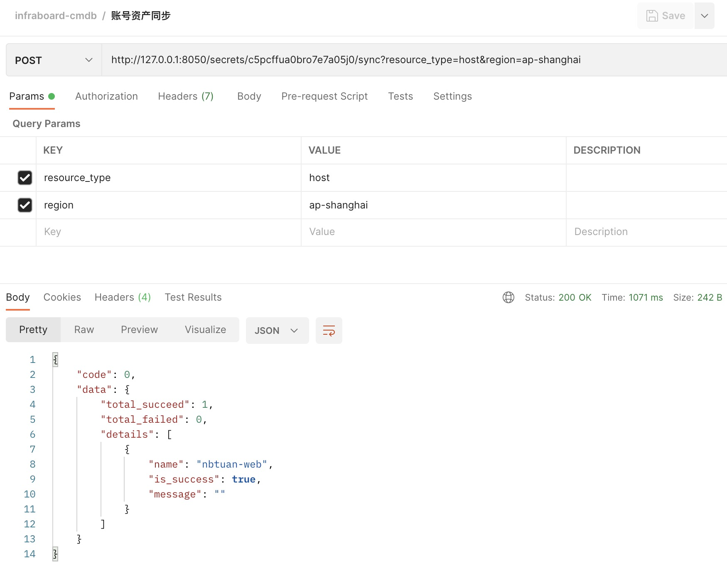Viewport: 727px width, 588px height.
Task: Open the Save options dropdown arrow
Action: 705,16
